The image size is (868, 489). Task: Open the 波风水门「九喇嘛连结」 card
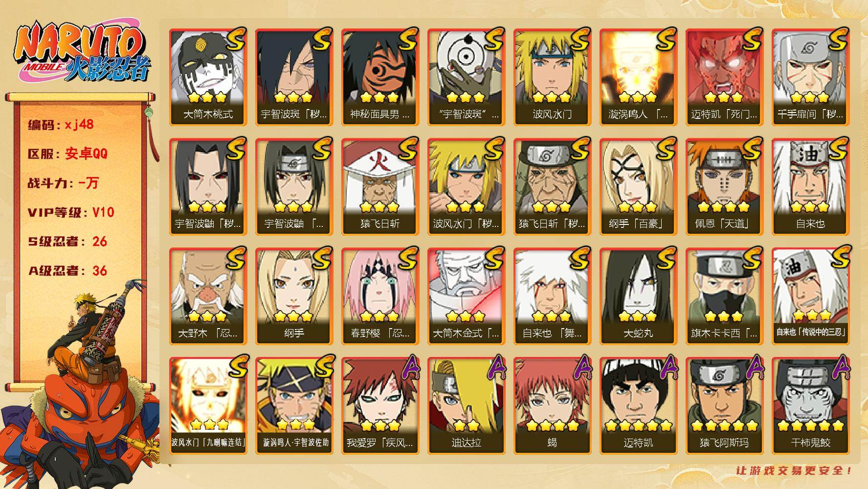[x=208, y=406]
